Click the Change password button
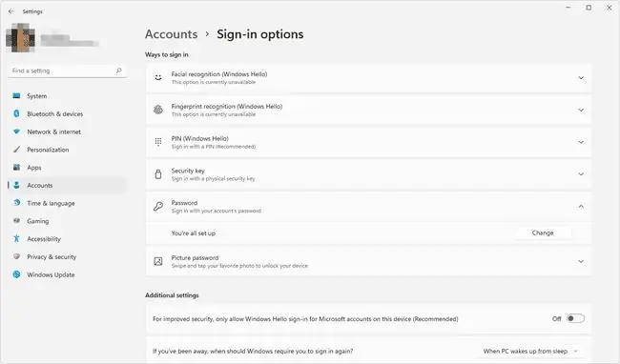620x364 pixels. pos(543,233)
